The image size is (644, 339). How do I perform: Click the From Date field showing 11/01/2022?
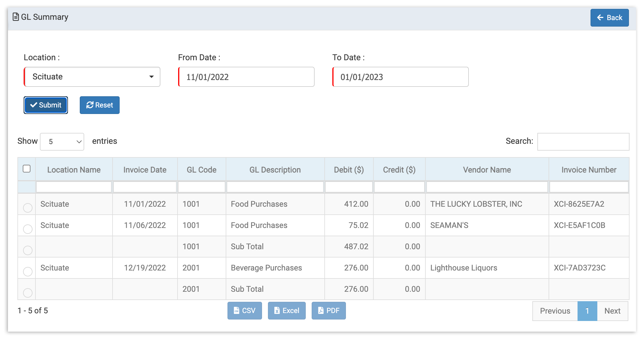pos(246,77)
